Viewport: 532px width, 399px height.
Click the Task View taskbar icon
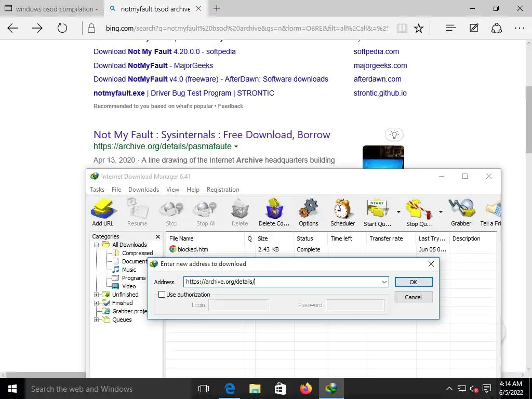(x=204, y=389)
